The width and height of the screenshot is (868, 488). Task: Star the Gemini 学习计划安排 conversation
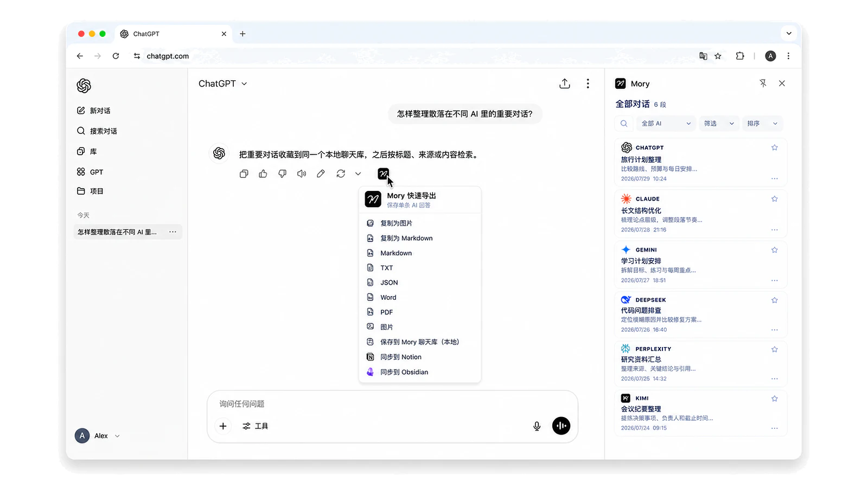tap(775, 250)
